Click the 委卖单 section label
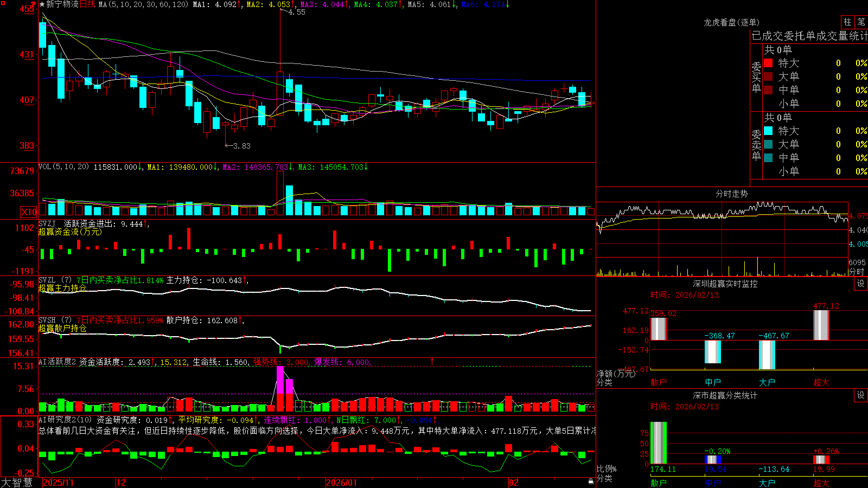The height and width of the screenshot is (488, 868). pos(756,145)
